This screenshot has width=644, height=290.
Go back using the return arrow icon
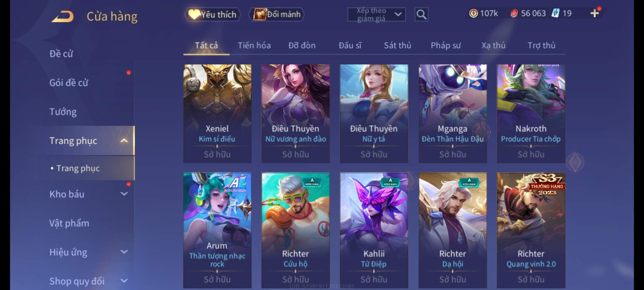(x=63, y=16)
